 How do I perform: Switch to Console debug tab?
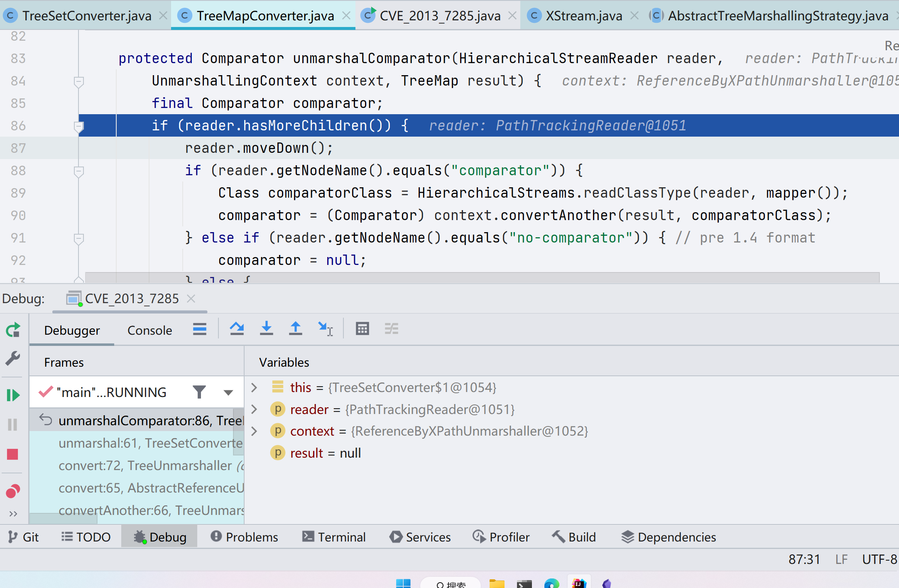(149, 330)
